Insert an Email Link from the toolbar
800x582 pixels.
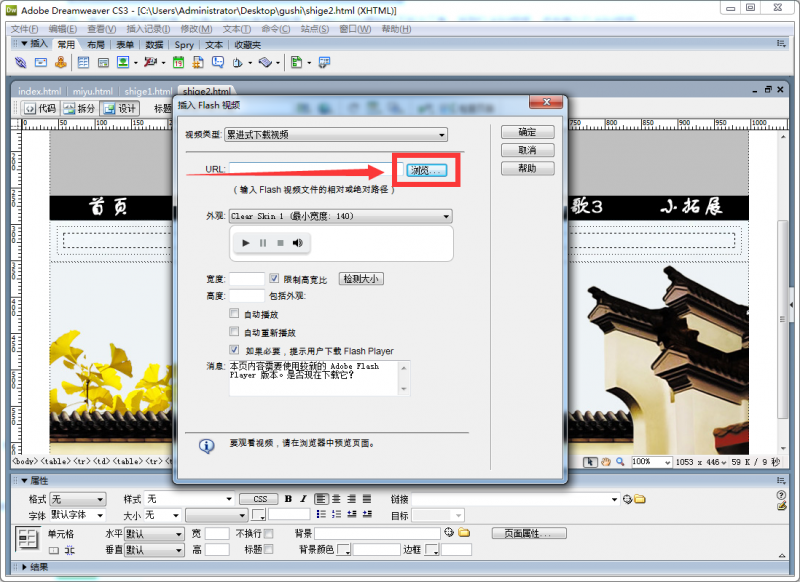point(41,63)
